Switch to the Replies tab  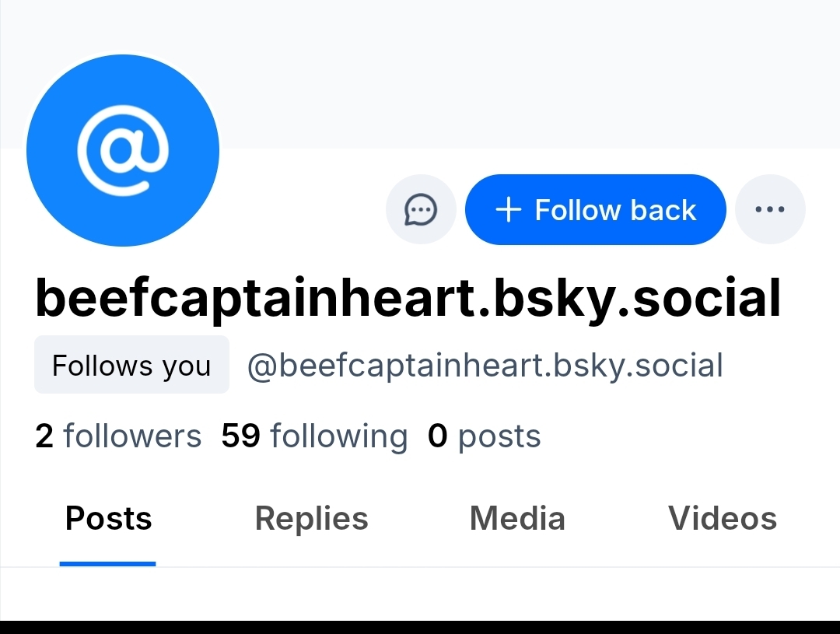pyautogui.click(x=311, y=519)
